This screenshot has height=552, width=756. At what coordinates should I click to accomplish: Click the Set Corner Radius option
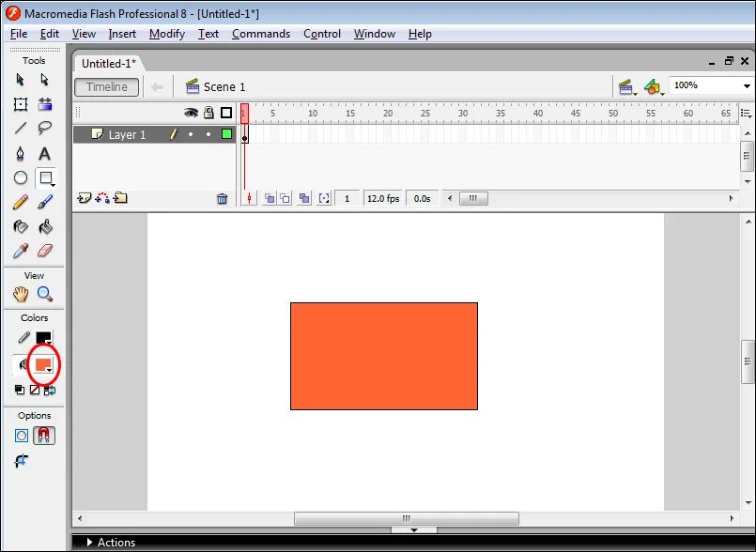(x=21, y=461)
